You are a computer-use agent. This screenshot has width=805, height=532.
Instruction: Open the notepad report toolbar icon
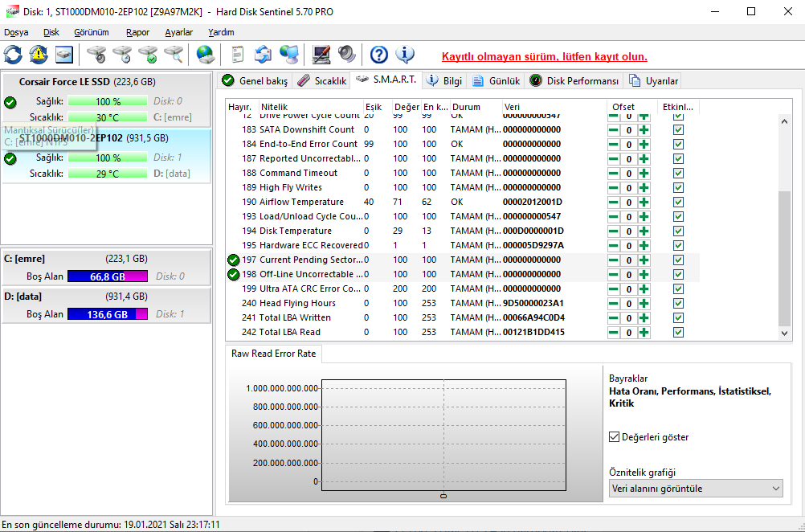click(238, 55)
